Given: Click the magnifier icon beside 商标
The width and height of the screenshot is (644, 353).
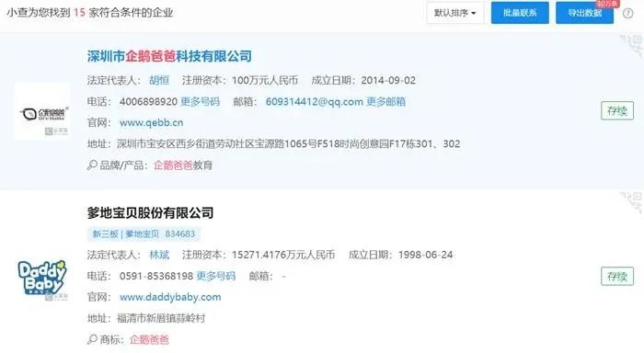Looking at the screenshot, I should 92,339.
